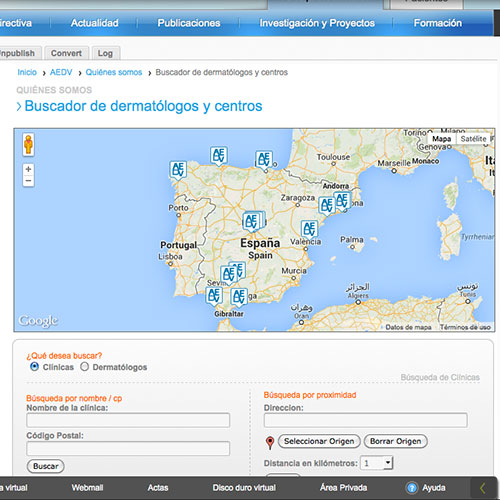Click AEDV marker near Cádiz coast
Viewport: 500px width, 500px height.
[214, 296]
